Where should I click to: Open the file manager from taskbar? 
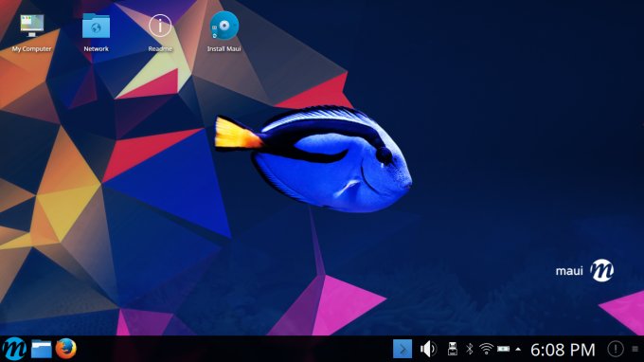click(42, 349)
